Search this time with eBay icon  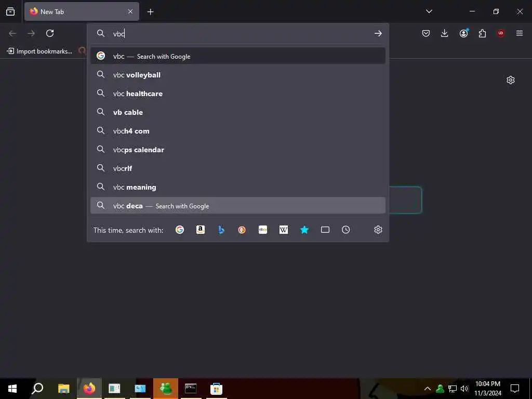tap(262, 230)
